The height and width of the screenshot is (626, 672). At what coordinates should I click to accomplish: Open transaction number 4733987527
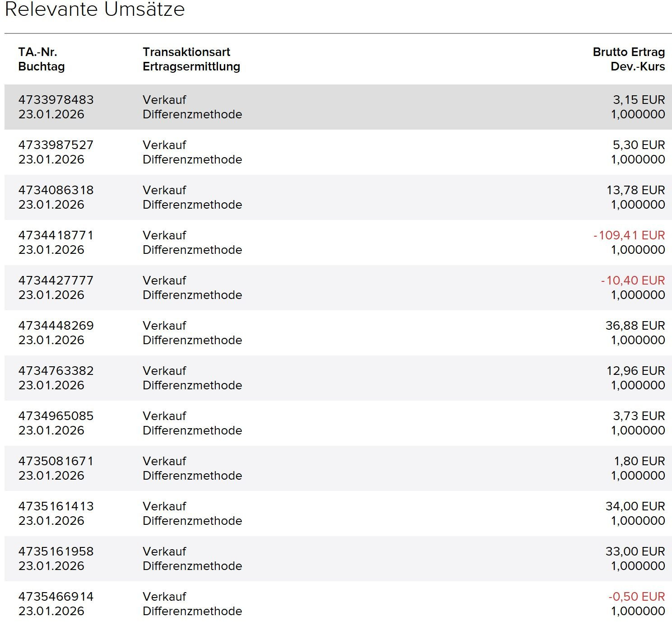pyautogui.click(x=56, y=145)
